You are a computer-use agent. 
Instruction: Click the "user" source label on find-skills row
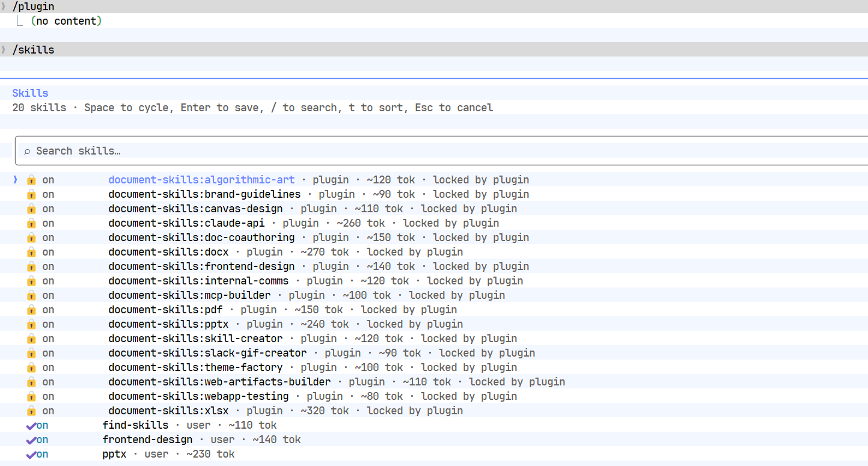tap(198, 425)
